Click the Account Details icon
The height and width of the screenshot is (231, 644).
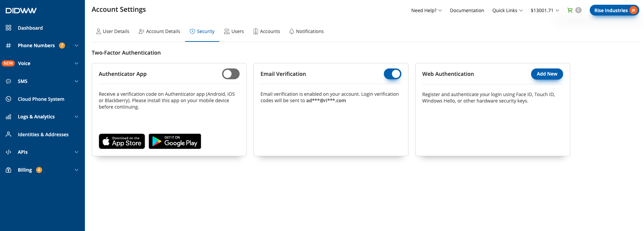142,31
